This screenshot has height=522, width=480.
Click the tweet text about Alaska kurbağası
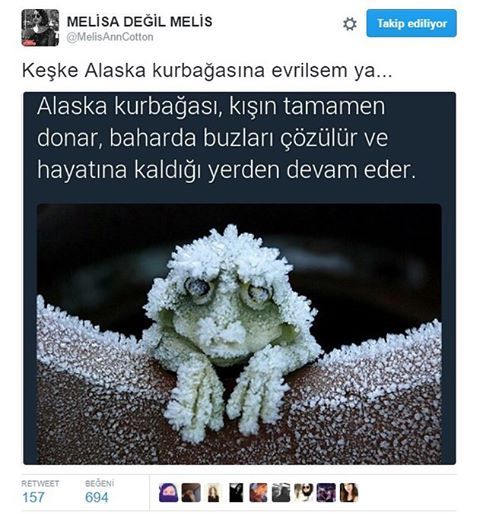(x=207, y=70)
